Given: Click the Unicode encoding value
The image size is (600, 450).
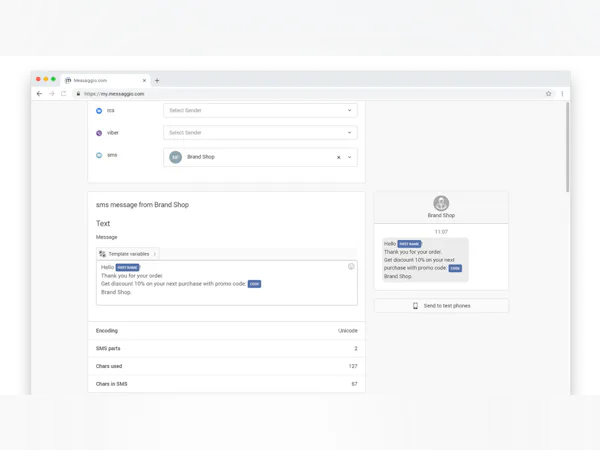Looking at the screenshot, I should click(348, 331).
